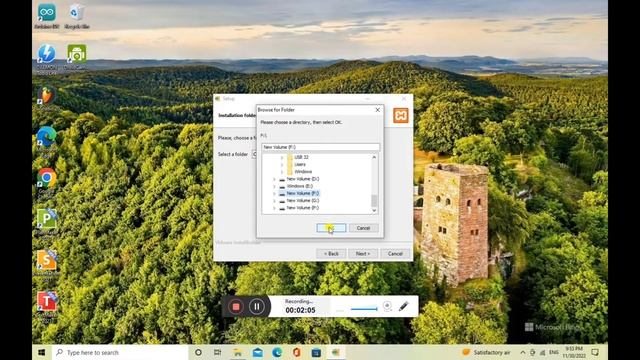Select the Users folder in tree

(300, 164)
